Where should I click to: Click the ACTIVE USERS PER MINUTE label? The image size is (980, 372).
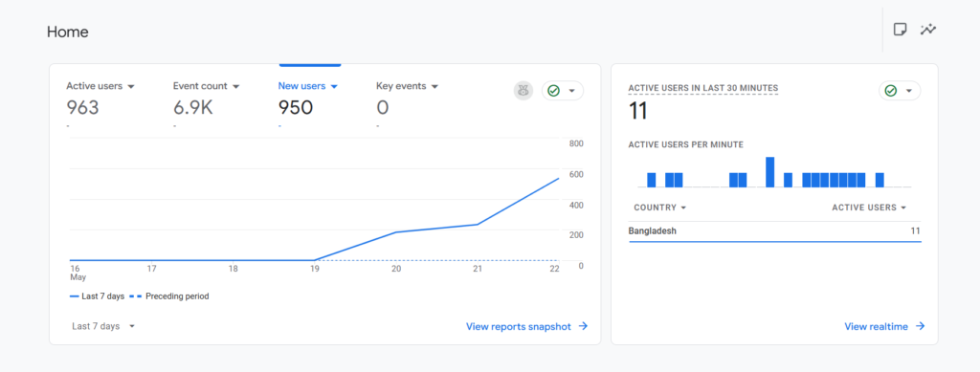[685, 144]
